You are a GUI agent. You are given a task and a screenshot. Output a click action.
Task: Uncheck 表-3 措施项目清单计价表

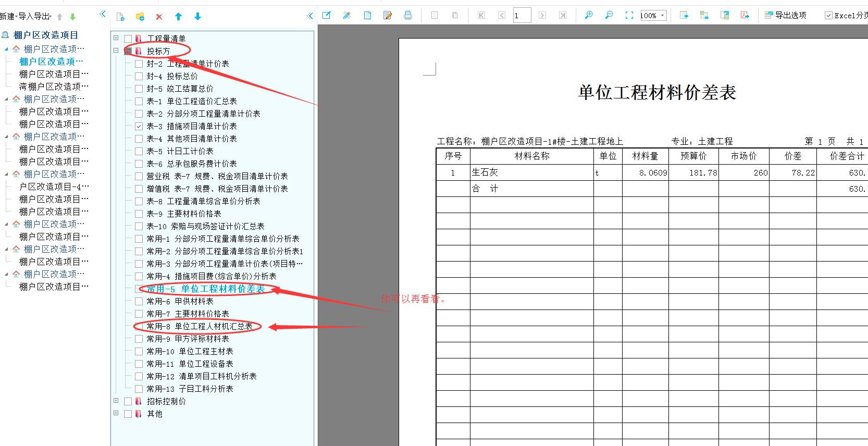click(139, 126)
